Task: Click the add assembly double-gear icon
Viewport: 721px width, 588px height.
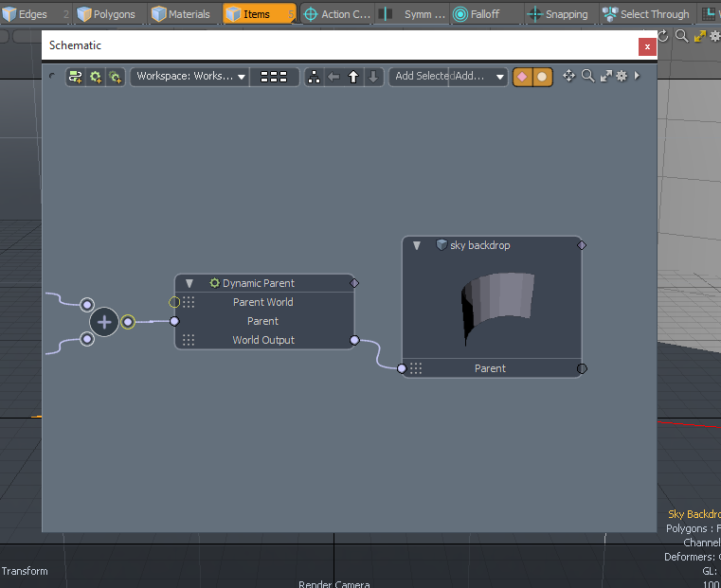Action: (x=115, y=77)
